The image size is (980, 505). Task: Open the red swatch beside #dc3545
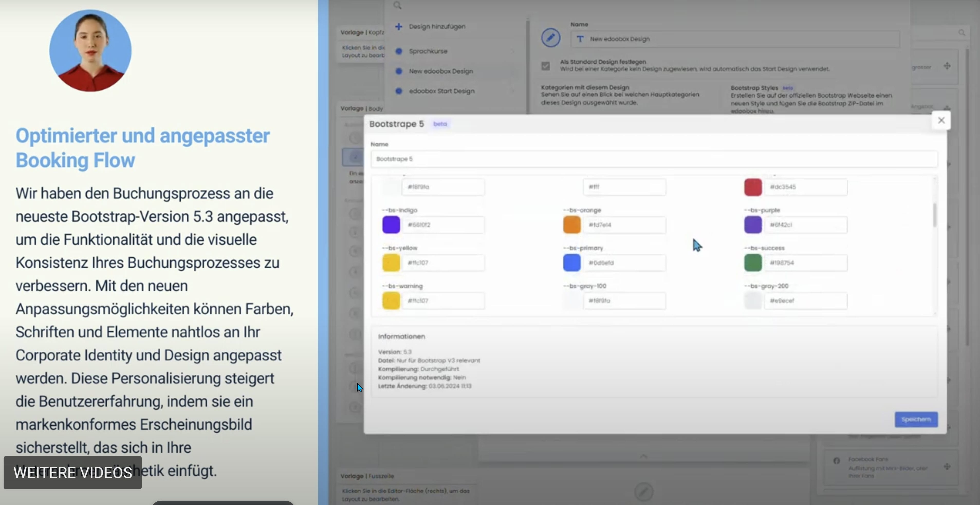coord(753,187)
